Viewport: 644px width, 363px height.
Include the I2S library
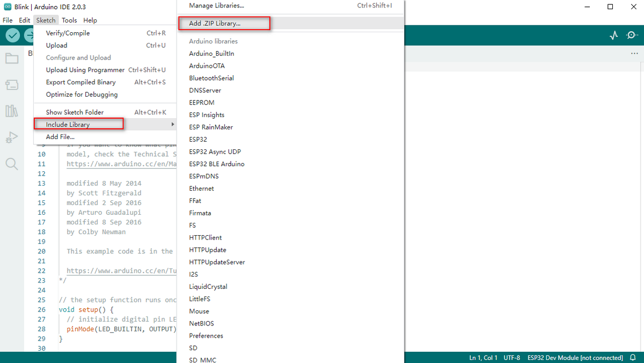pos(290,274)
